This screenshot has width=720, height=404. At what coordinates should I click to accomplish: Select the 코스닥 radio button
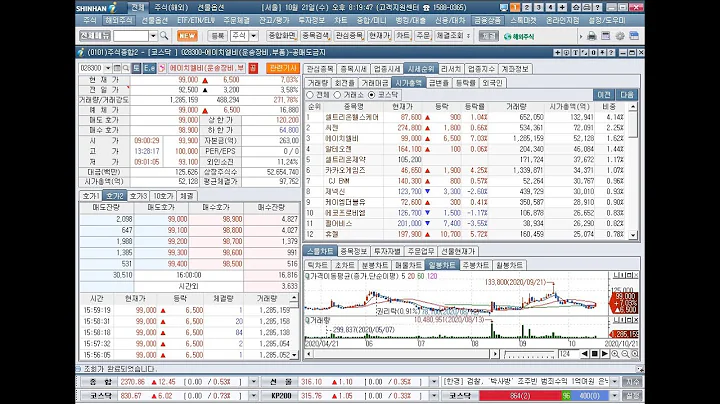371,95
